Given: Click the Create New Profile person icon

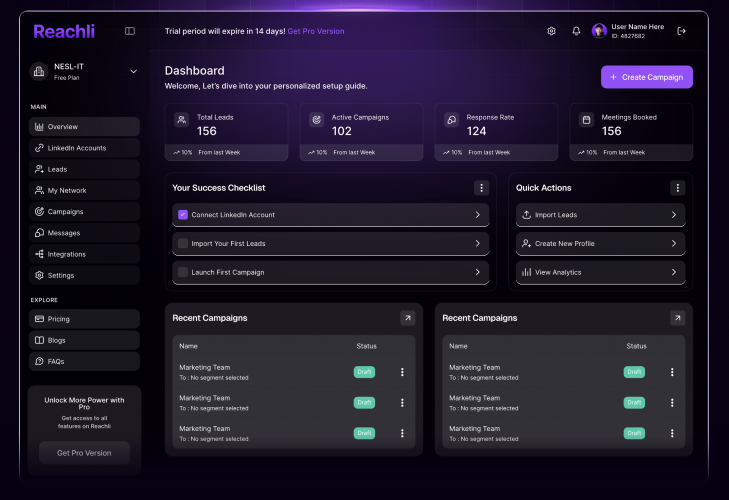Looking at the screenshot, I should click(526, 244).
